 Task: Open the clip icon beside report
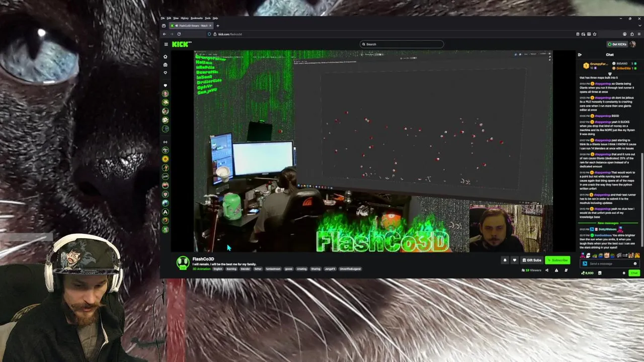coord(566,270)
